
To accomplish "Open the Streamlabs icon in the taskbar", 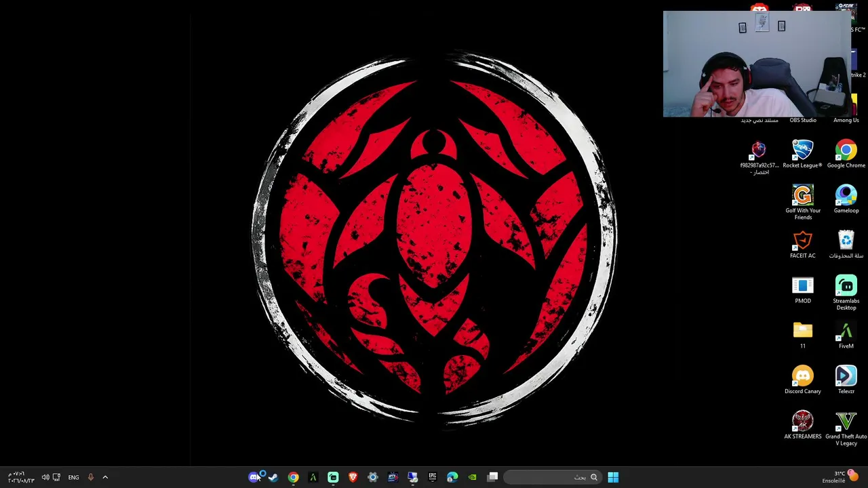I will [x=333, y=477].
